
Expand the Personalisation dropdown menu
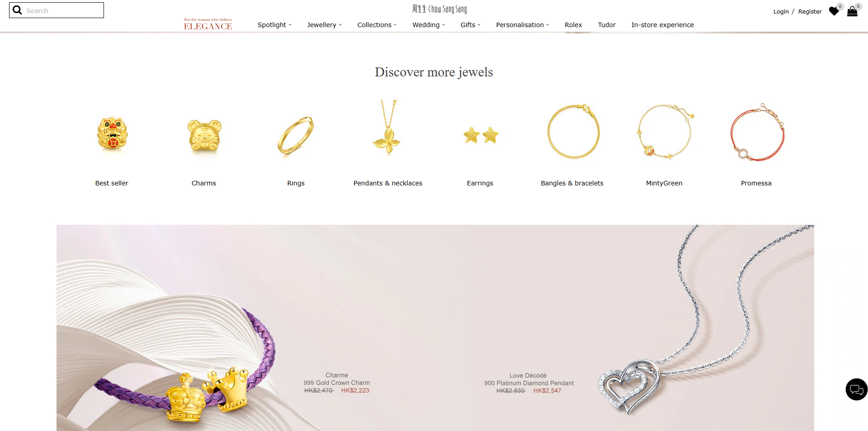point(523,25)
